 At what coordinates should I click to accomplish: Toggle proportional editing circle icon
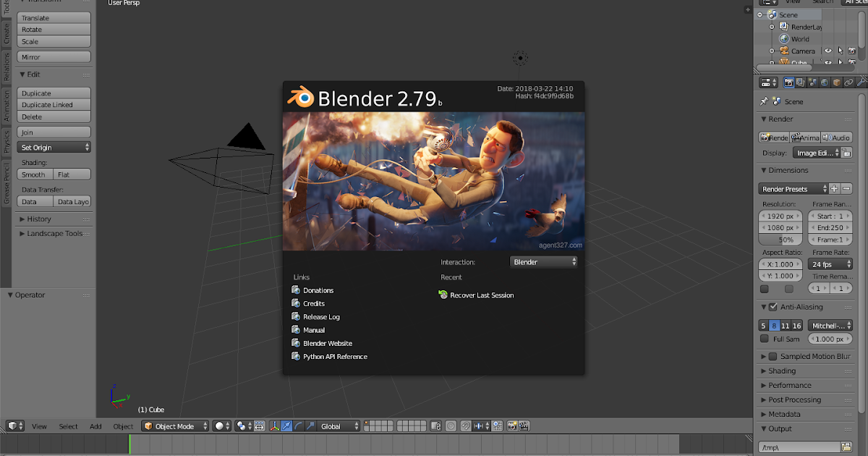click(x=451, y=426)
